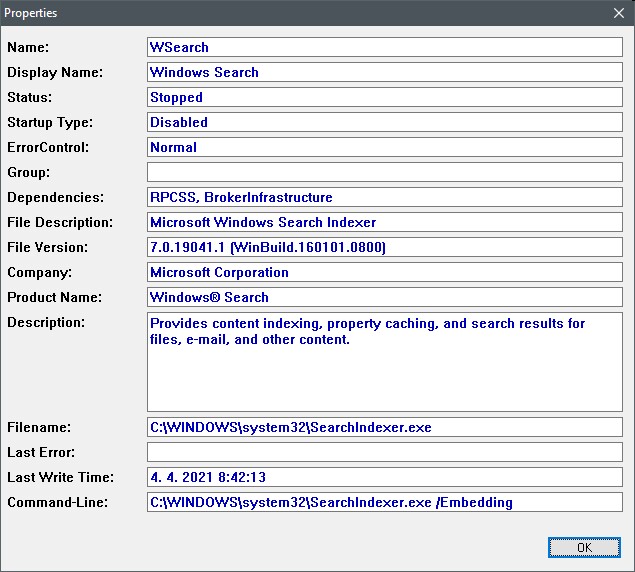Viewport: 635px width, 572px height.
Task: Click the 'Last Write Time:' label
Action: (60, 478)
